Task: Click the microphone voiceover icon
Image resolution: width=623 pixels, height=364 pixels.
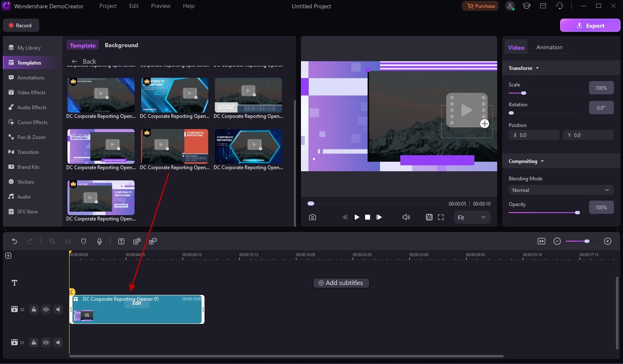Action: click(x=99, y=241)
